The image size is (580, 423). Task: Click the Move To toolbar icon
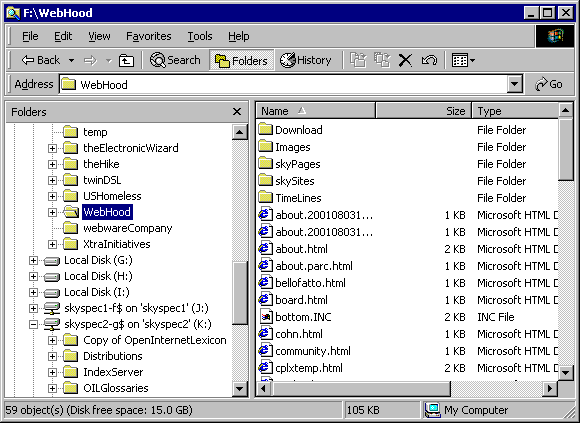(x=358, y=60)
